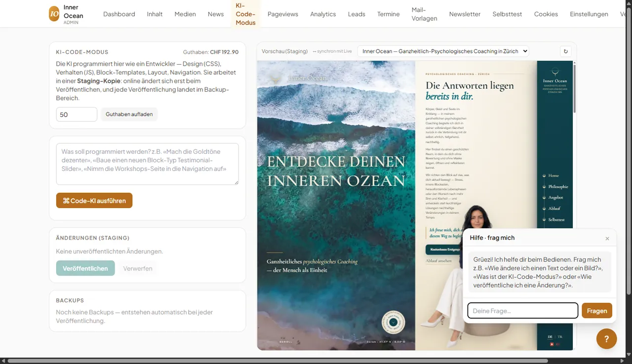
Task: Click the code prompt textarea
Action: 147,164
